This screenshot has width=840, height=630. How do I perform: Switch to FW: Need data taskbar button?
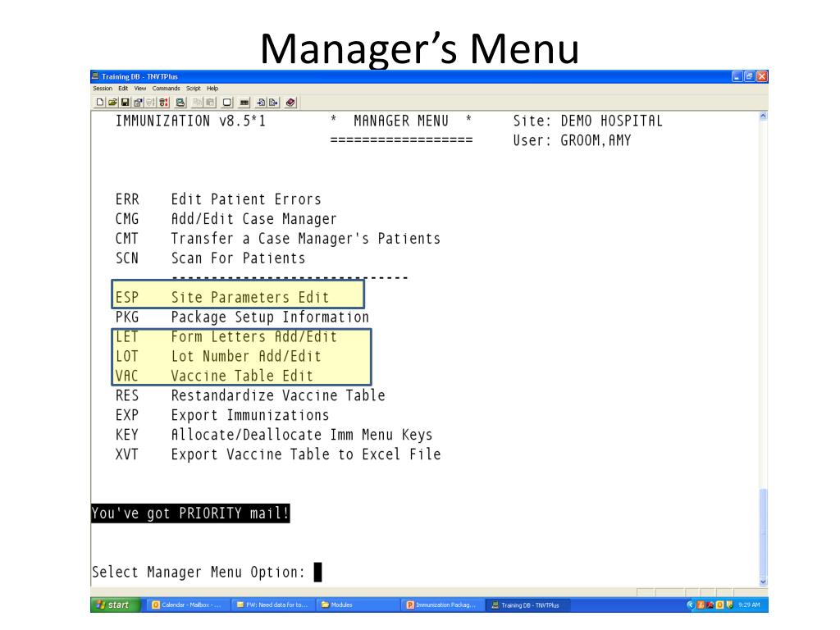pyautogui.click(x=272, y=605)
